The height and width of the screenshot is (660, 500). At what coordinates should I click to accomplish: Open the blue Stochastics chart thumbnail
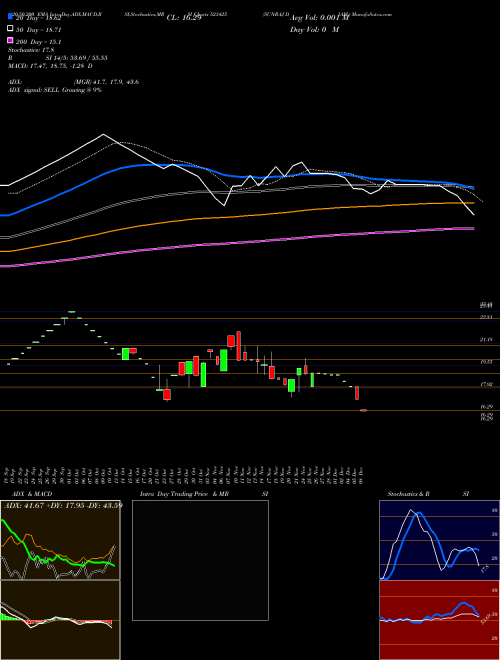tap(439, 540)
